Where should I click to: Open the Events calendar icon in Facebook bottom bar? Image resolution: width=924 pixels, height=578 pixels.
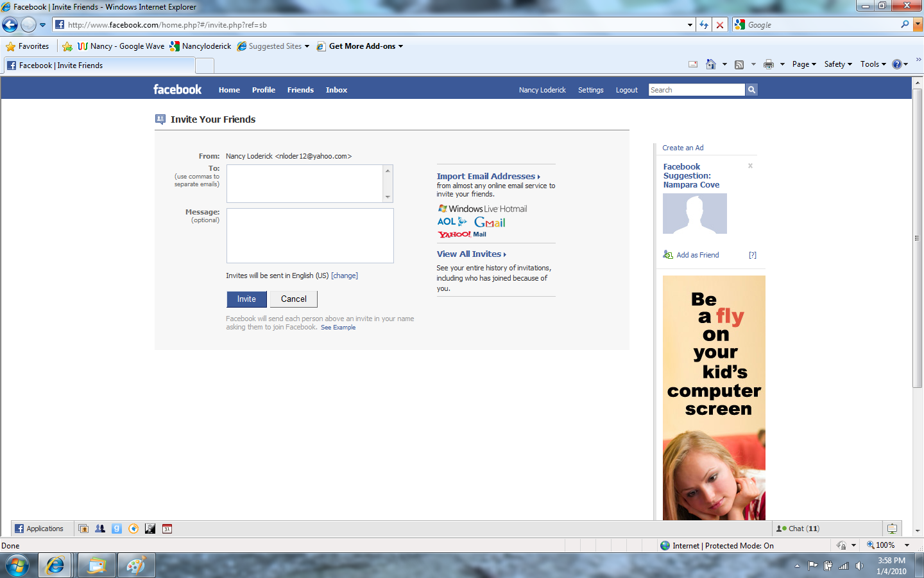[167, 529]
